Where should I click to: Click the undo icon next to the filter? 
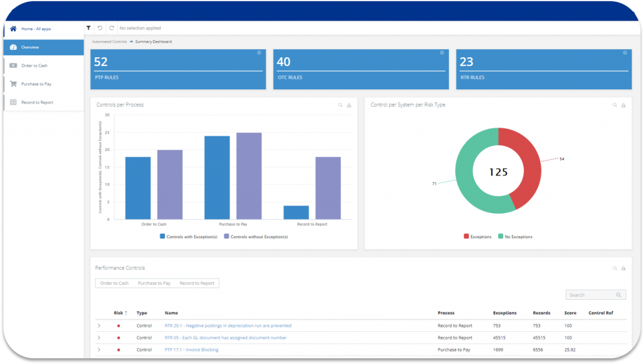[100, 28]
